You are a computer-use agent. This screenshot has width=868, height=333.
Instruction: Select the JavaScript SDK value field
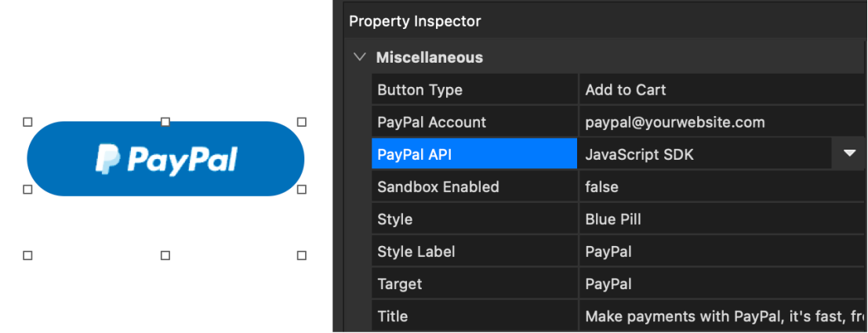[x=703, y=155]
